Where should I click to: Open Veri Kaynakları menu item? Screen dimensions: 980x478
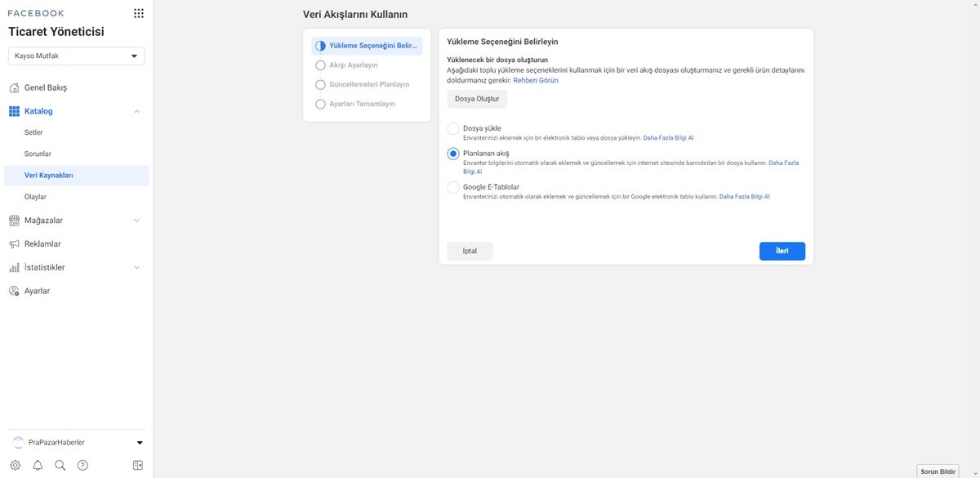(x=77, y=176)
